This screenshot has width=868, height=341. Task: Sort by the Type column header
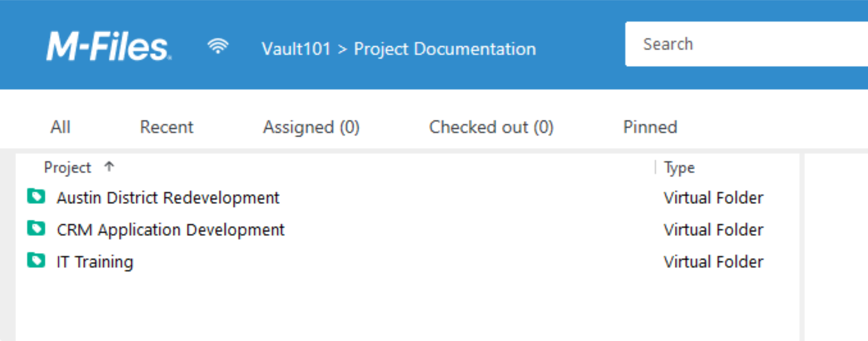click(679, 167)
